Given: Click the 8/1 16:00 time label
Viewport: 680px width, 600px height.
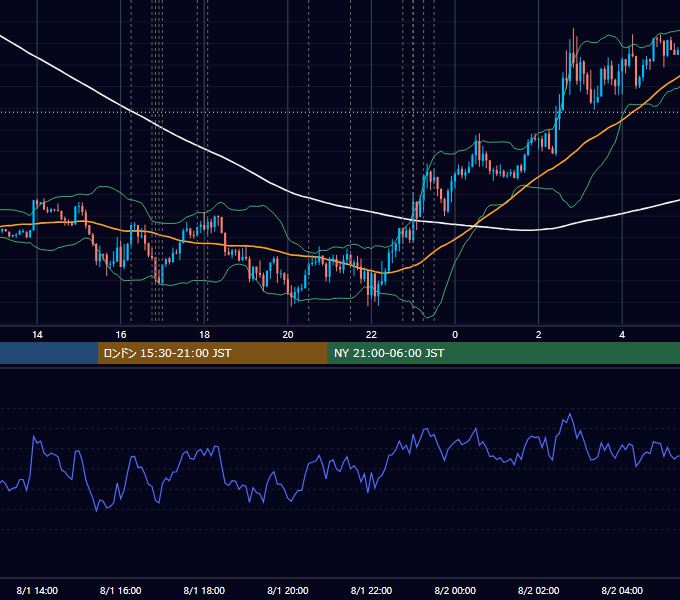Looking at the screenshot, I should click(x=121, y=590).
